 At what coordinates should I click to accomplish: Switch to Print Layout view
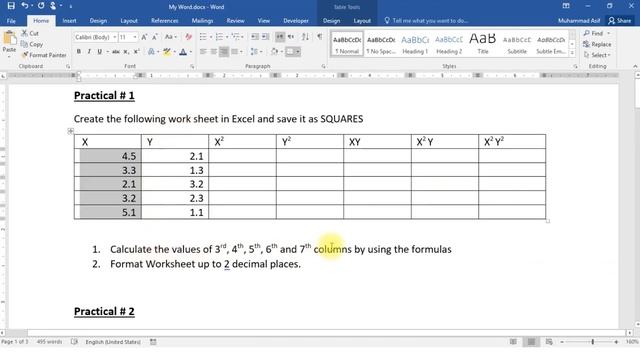[x=531, y=342]
